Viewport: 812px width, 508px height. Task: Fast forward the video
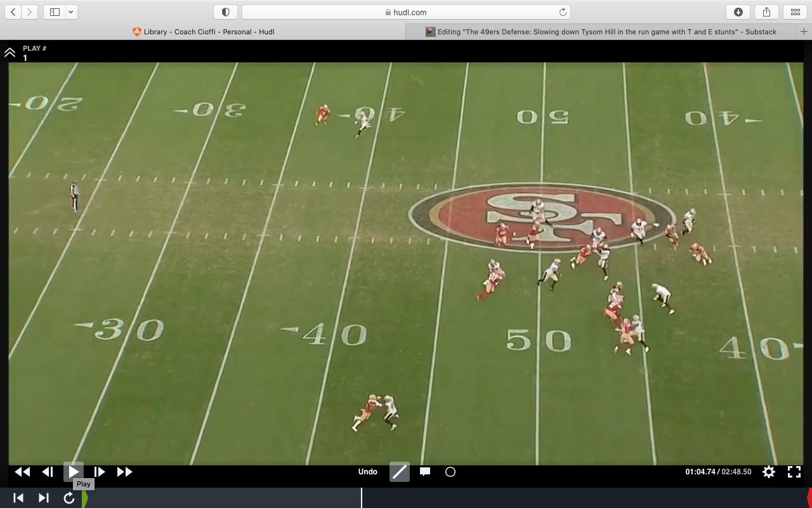pyautogui.click(x=124, y=472)
